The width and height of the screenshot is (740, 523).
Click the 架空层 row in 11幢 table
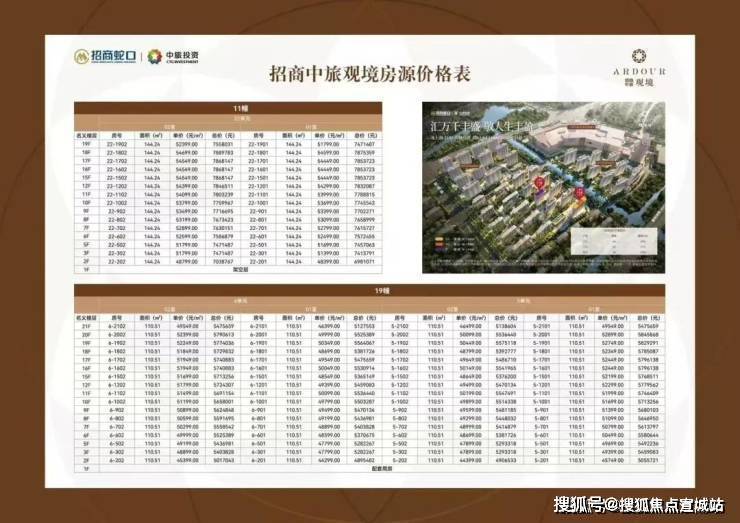coord(238,270)
